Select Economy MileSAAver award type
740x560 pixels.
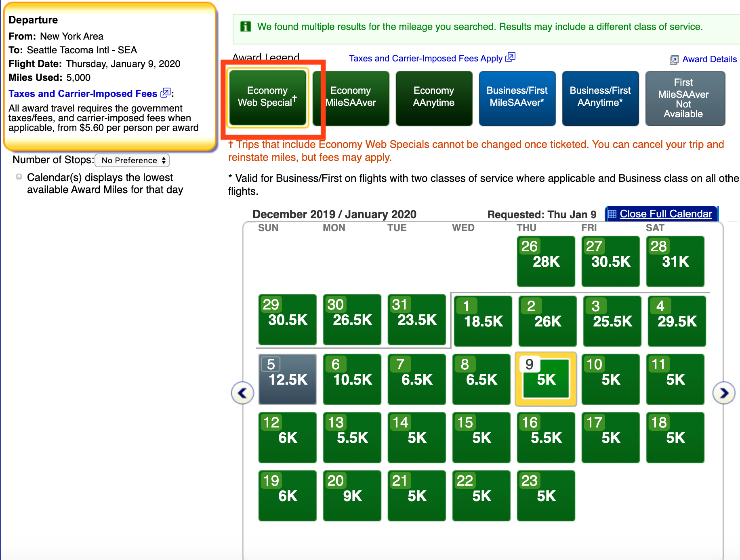pyautogui.click(x=351, y=99)
